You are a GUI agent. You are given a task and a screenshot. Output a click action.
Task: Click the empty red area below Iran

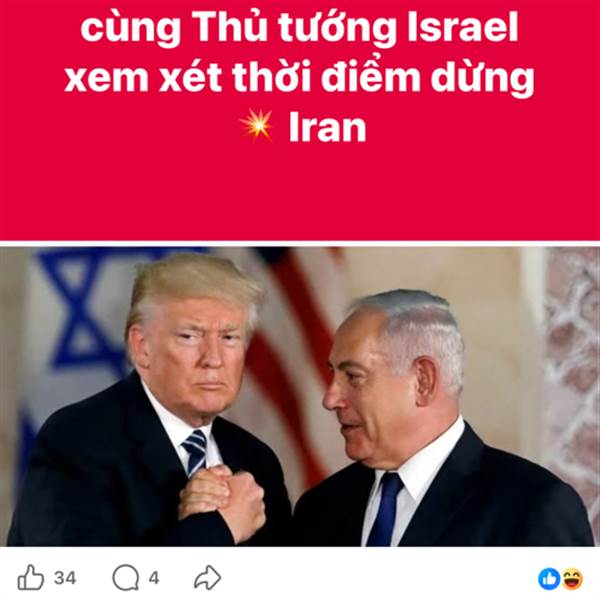(300, 193)
